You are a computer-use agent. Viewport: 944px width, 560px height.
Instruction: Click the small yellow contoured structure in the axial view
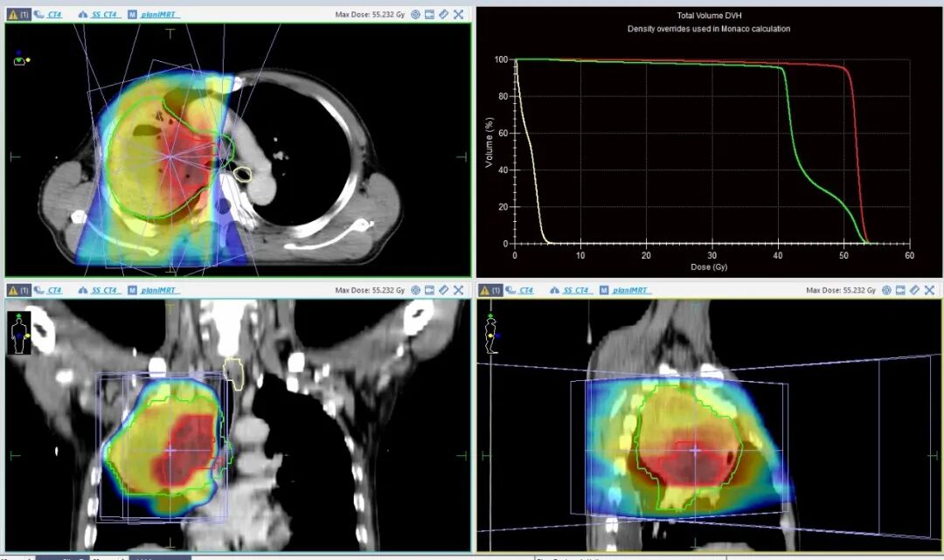(243, 175)
